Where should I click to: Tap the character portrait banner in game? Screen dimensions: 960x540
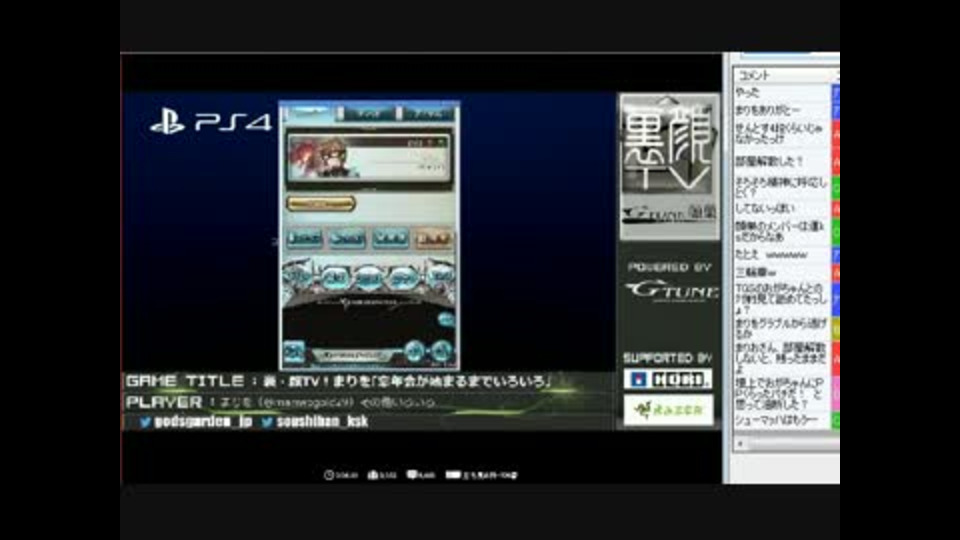tap(369, 157)
